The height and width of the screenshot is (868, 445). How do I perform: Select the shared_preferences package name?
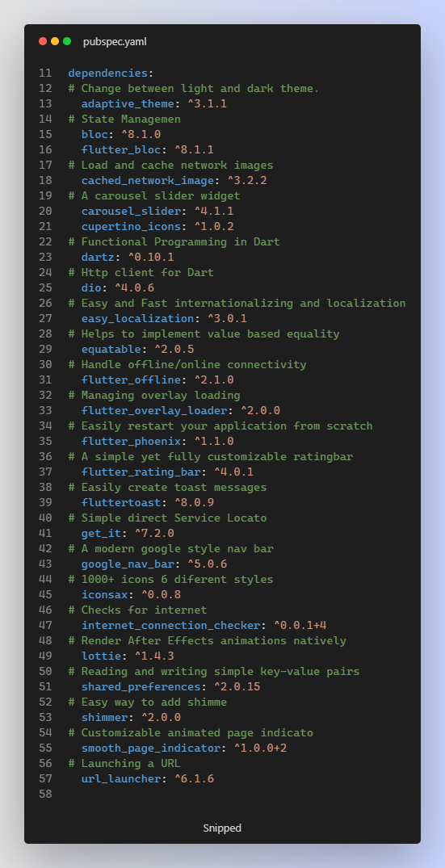click(x=141, y=687)
